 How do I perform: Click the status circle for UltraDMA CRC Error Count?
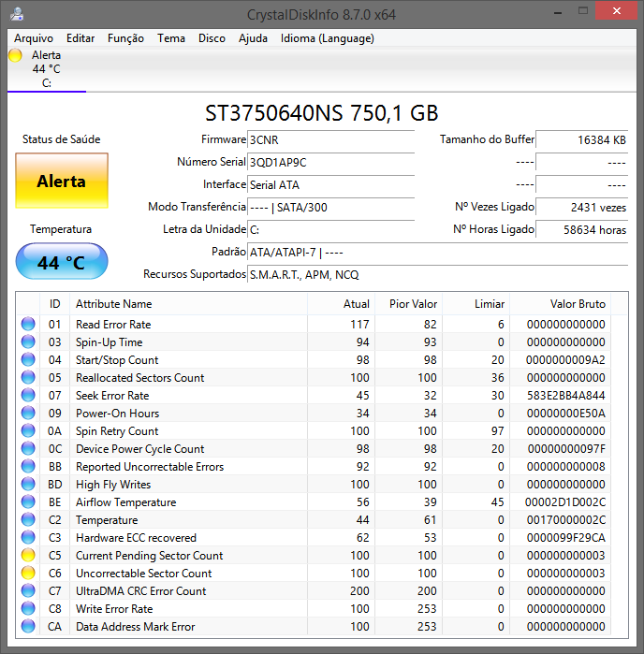coord(28,590)
